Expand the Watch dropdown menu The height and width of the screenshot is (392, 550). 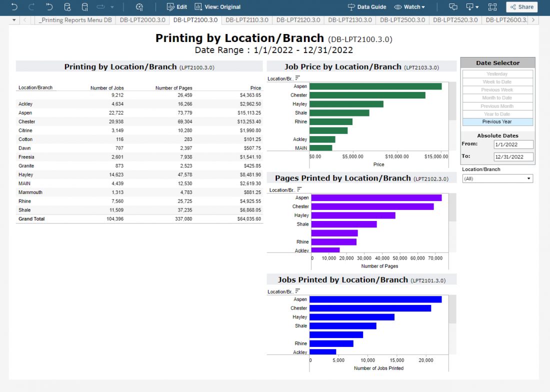pos(409,7)
